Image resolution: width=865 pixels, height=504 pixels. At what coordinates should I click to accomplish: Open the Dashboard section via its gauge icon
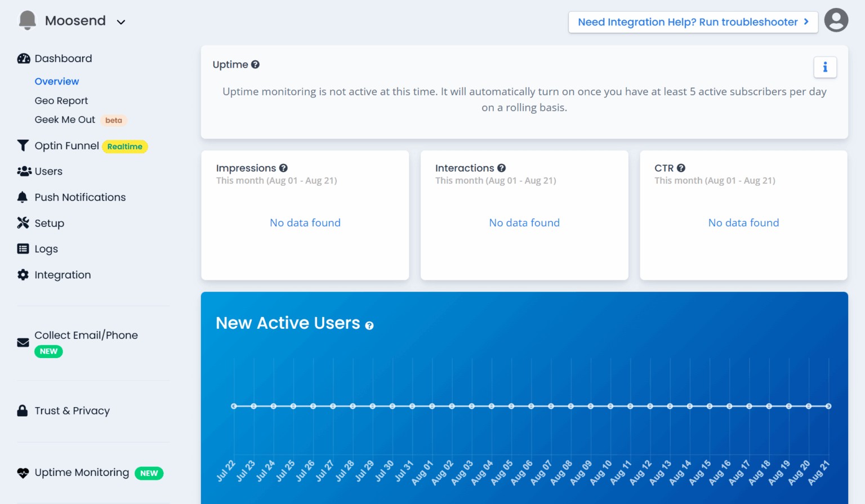pos(24,59)
